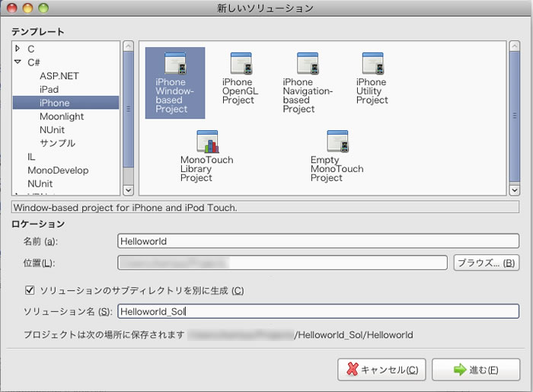Choose the Empty MonoTouch Project icon
This screenshot has width=533, height=392.
[337, 142]
